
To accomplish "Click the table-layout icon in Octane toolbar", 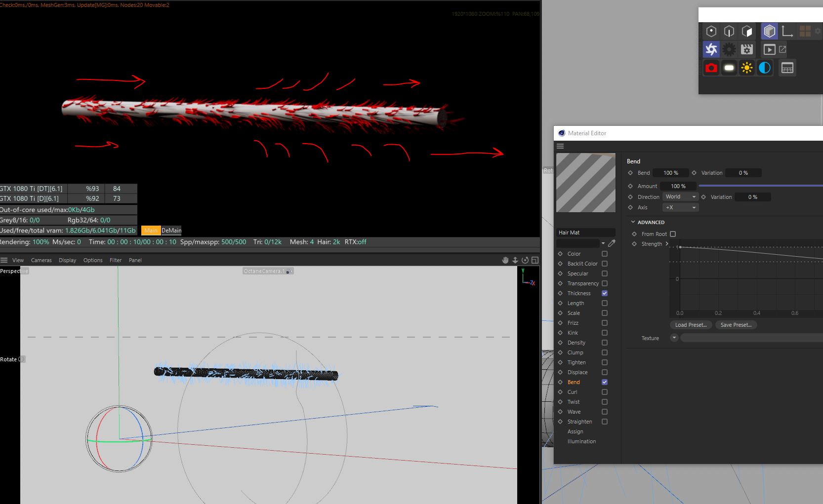I will click(x=787, y=68).
